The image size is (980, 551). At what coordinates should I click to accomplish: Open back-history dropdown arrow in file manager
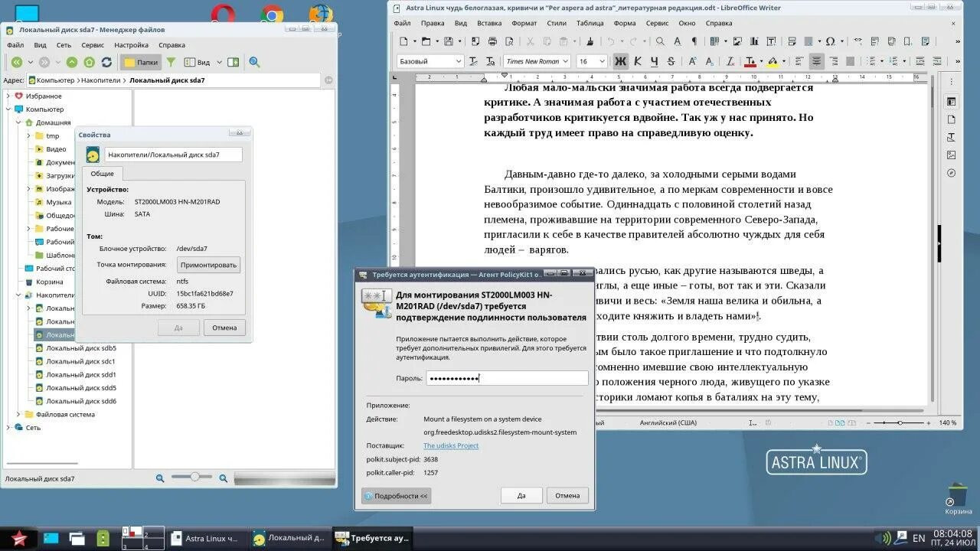pyautogui.click(x=31, y=62)
